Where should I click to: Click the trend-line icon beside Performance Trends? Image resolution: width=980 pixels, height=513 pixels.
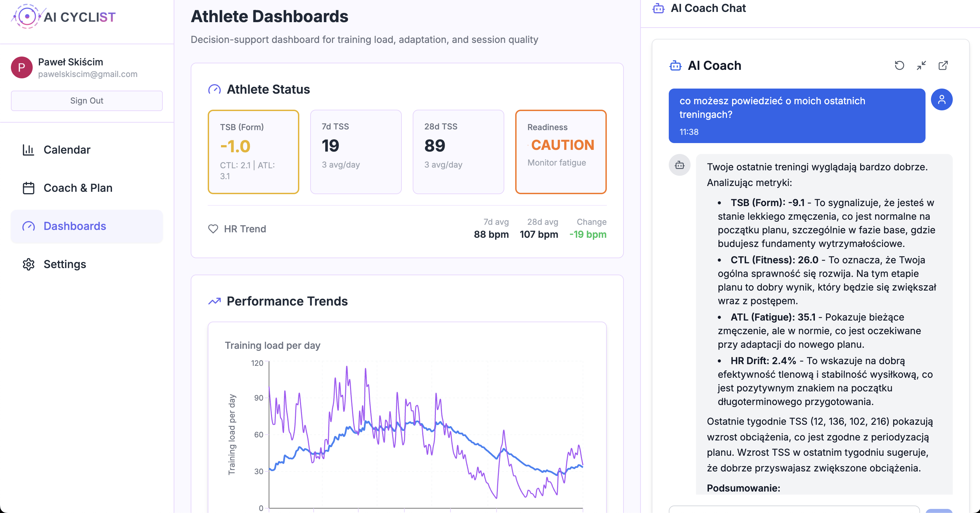click(x=214, y=301)
